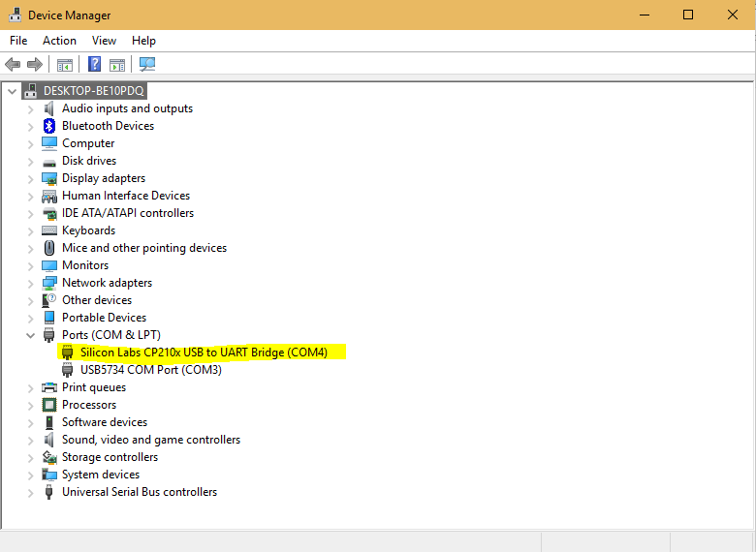The image size is (756, 552).
Task: Expand the Processors node
Action: [30, 406]
